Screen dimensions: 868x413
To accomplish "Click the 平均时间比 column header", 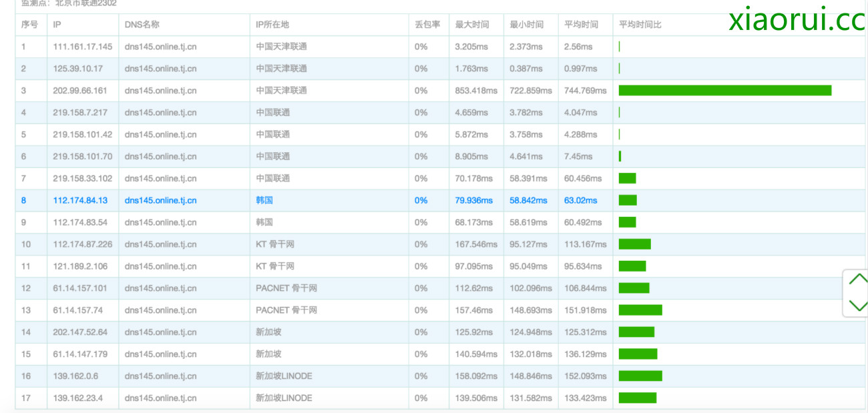I will (x=640, y=25).
